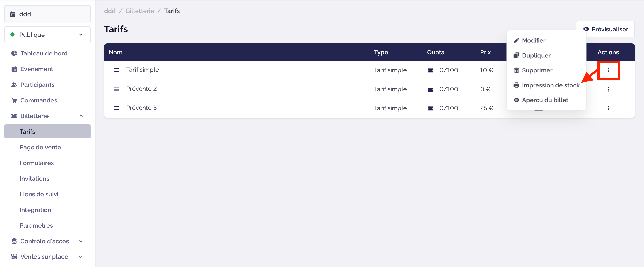Open Participants in sidebar

point(47,85)
